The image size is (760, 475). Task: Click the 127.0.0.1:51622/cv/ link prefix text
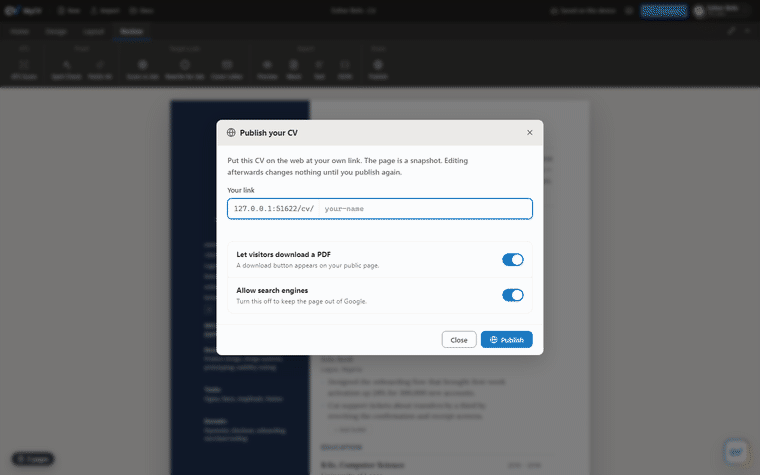[274, 209]
